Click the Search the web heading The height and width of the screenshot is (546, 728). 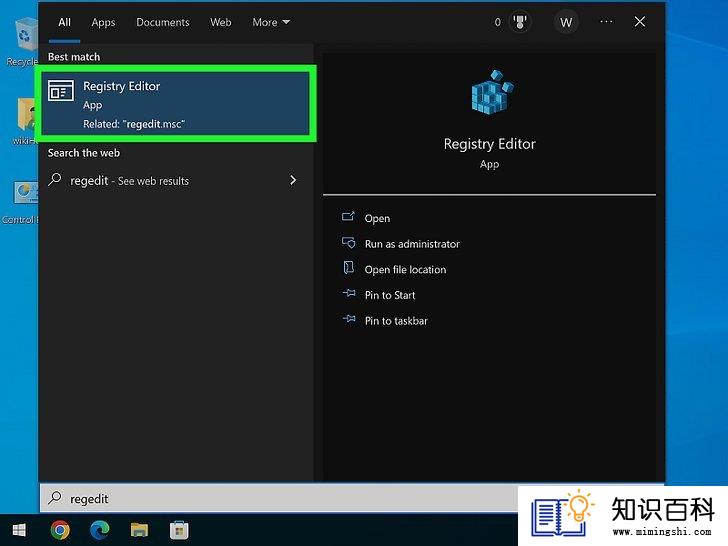point(84,153)
